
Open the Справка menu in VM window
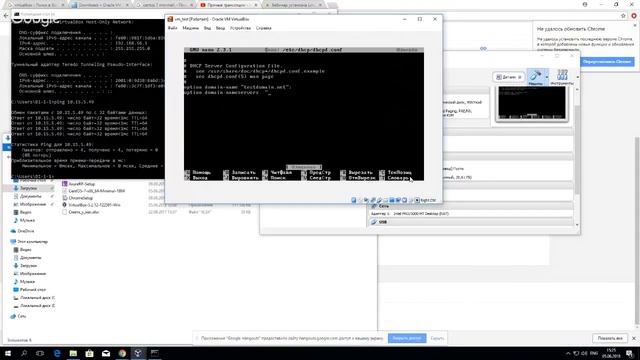click(x=264, y=28)
